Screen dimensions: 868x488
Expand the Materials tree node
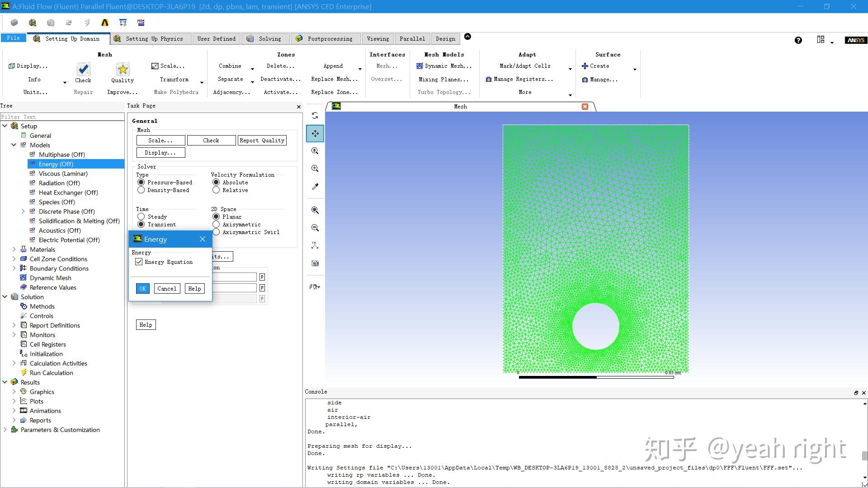coord(14,249)
